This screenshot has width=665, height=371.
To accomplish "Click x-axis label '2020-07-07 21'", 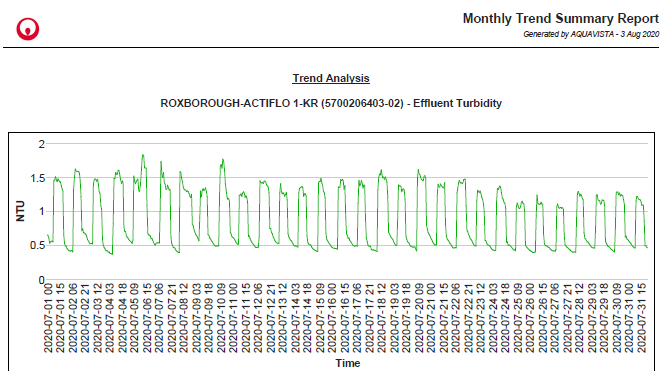I will (172, 318).
